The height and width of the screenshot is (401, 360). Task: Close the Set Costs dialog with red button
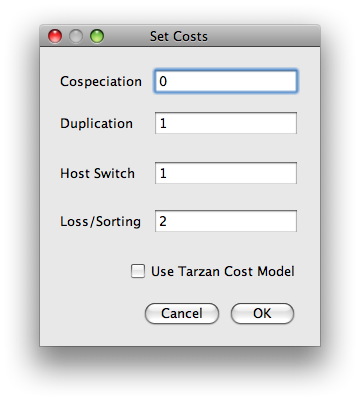55,36
